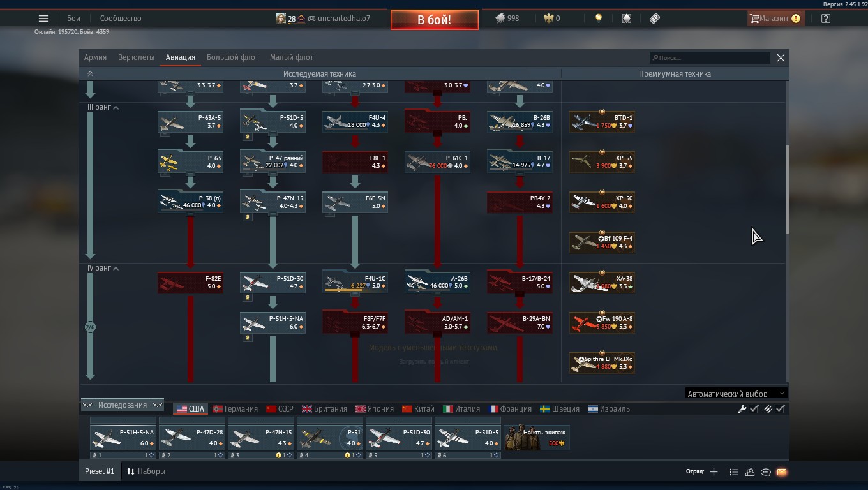Expand crew slot above P-47D-28
This screenshot has width=868, height=490.
[191, 420]
